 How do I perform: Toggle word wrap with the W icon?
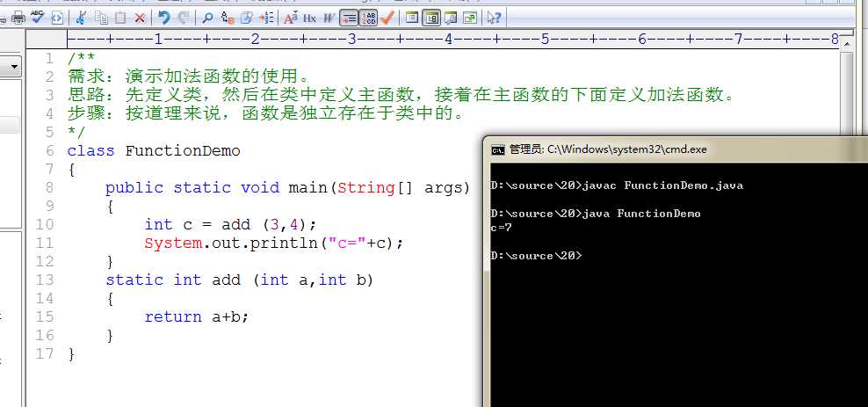329,18
